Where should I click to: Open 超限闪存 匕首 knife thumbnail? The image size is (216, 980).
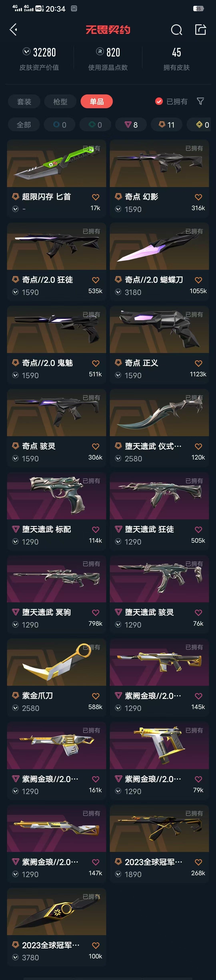[57, 164]
